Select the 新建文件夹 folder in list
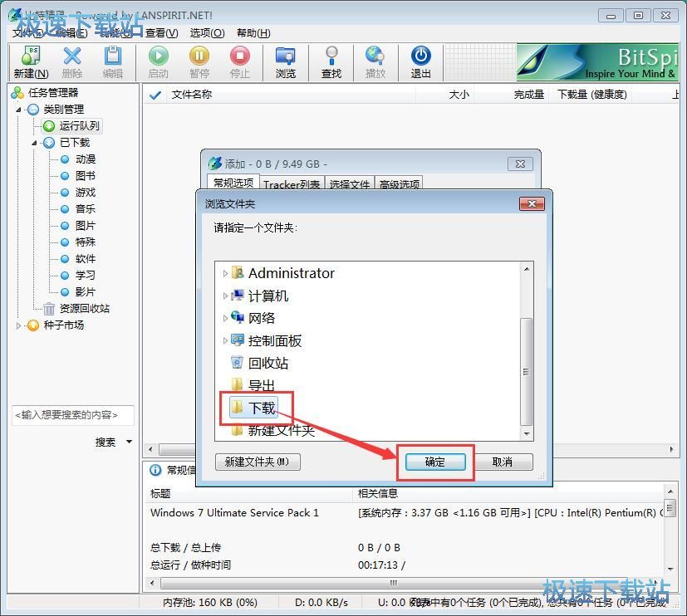The height and width of the screenshot is (616, 687). (x=272, y=431)
